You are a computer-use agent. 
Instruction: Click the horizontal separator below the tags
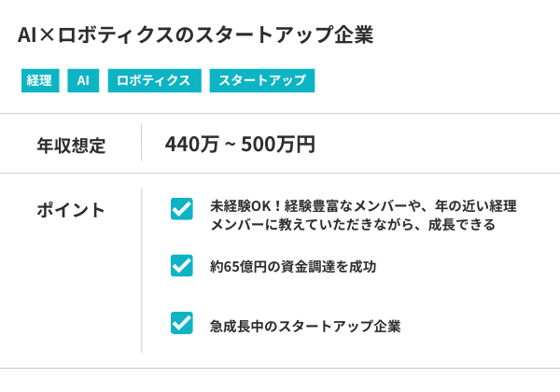[280, 114]
